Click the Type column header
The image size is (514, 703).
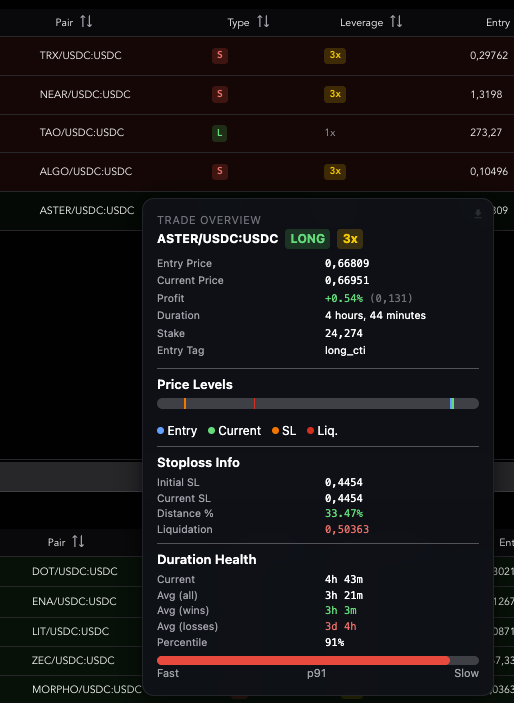238,22
